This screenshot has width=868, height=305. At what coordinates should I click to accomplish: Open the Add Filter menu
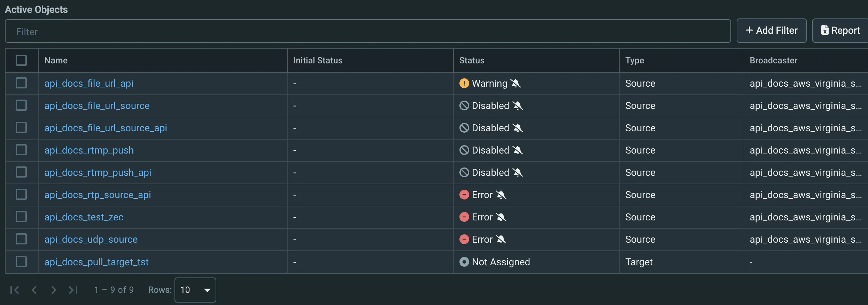coord(772,31)
